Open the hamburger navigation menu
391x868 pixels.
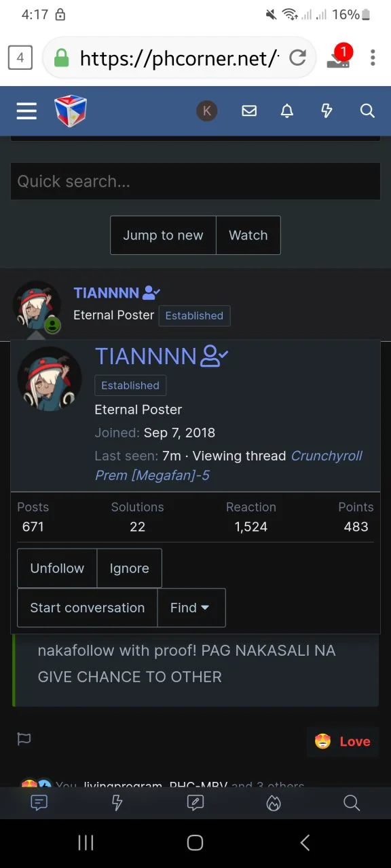pos(26,111)
